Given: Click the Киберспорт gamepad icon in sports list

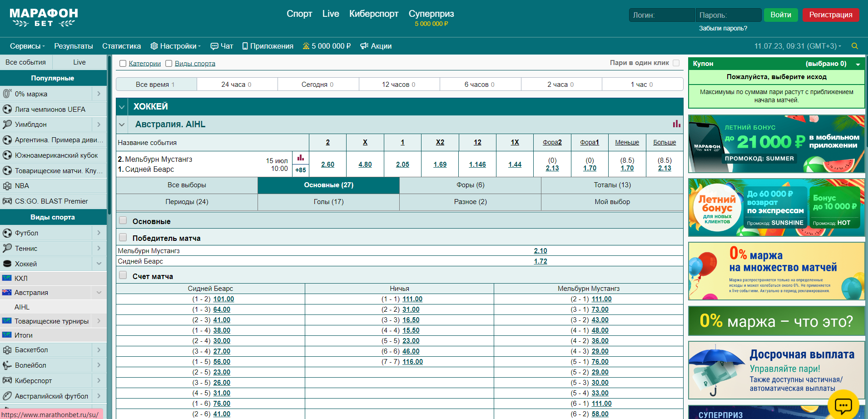Looking at the screenshot, I should (x=7, y=380).
